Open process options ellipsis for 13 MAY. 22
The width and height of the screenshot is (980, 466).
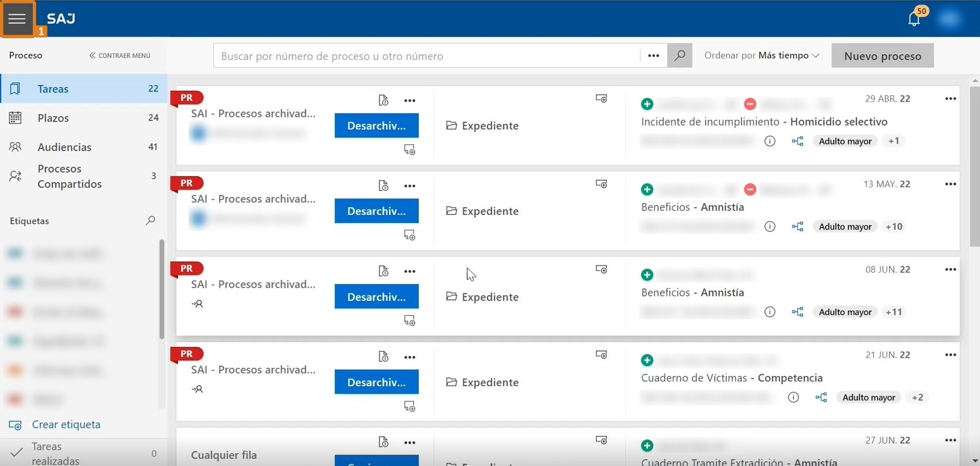pos(951,184)
